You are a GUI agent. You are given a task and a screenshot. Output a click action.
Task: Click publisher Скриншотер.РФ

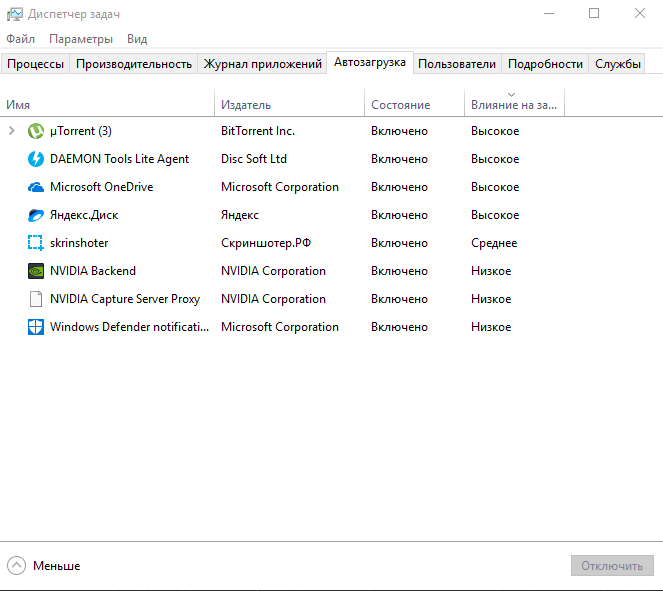266,243
